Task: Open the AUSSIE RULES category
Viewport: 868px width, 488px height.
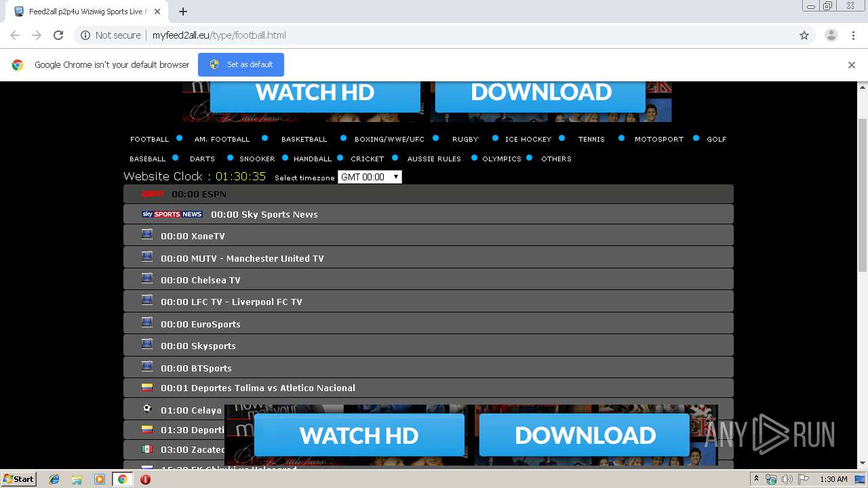Action: [434, 159]
